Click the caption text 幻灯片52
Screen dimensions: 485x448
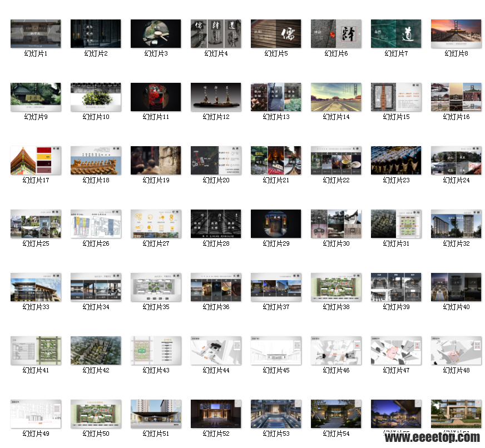click(216, 434)
